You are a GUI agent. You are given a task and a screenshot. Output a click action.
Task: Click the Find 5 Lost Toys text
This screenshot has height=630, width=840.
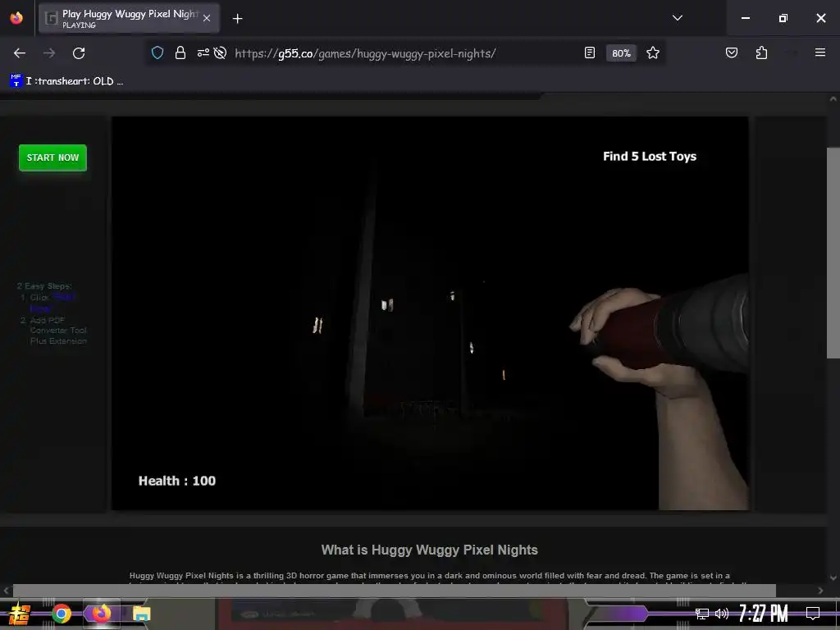click(650, 157)
